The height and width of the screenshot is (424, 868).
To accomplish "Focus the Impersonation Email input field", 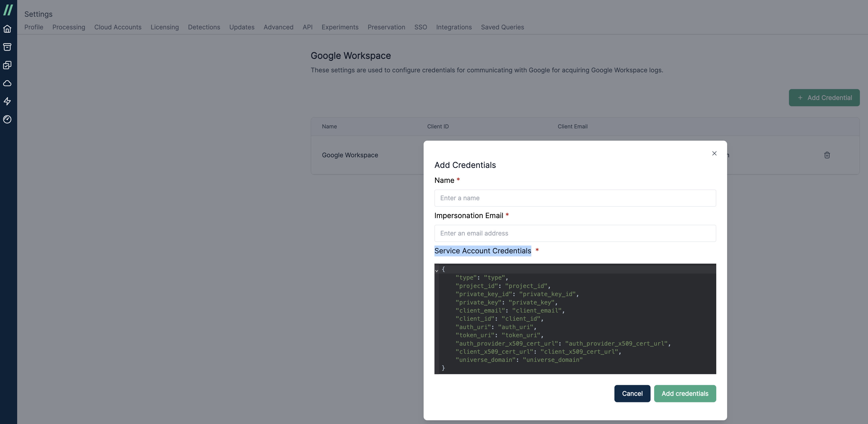I will click(x=575, y=233).
